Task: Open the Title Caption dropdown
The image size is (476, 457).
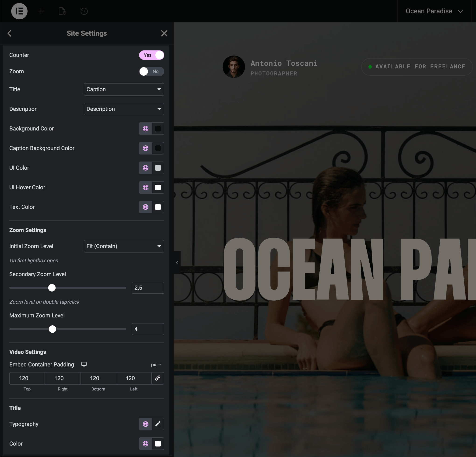Action: [x=124, y=89]
